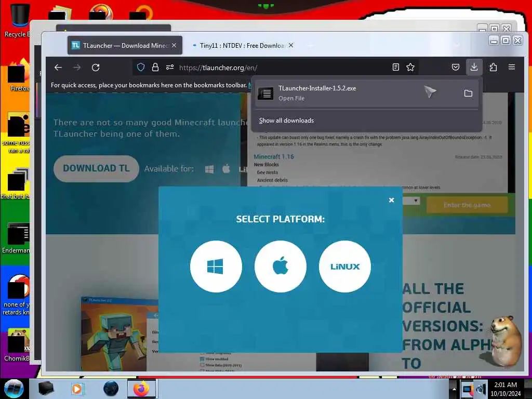The height and width of the screenshot is (399, 532).
Task: Show TLauncher installer in containing folder
Action: tap(468, 93)
